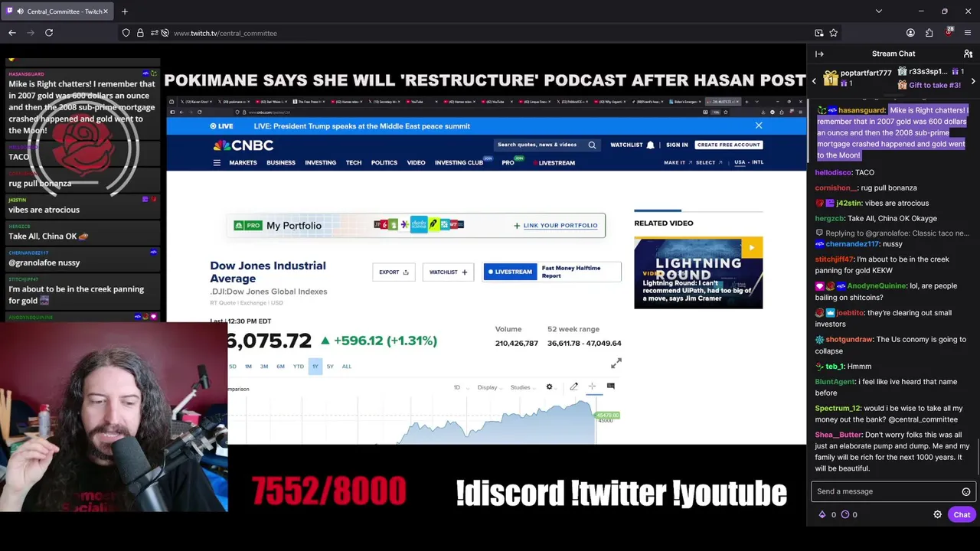
Task: Open site security padlock info
Action: 140,33
